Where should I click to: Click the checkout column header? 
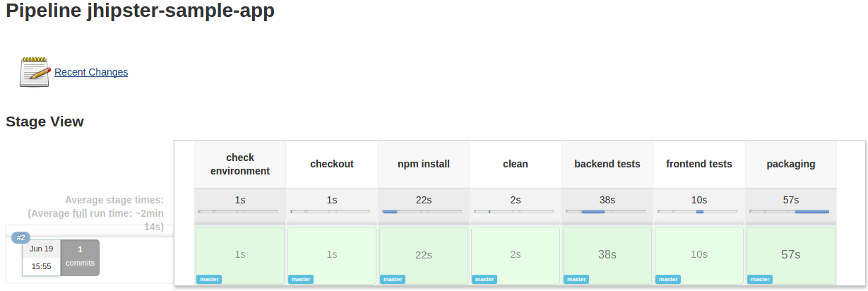pyautogui.click(x=332, y=164)
